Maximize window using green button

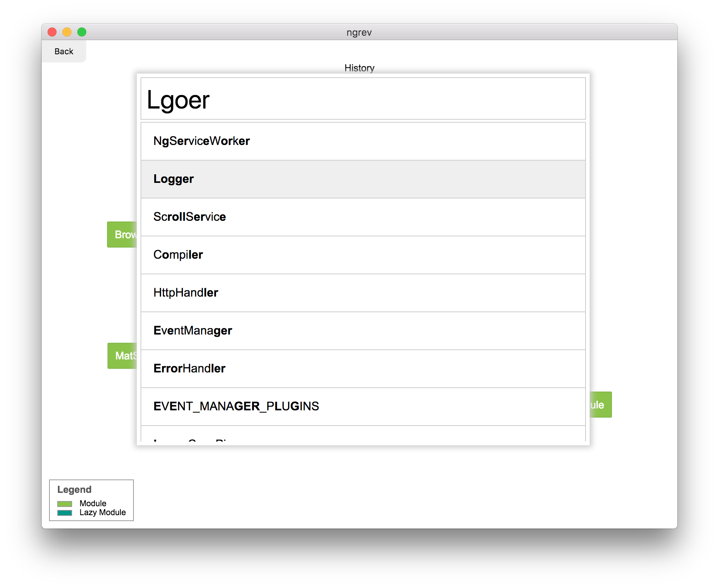coord(82,32)
